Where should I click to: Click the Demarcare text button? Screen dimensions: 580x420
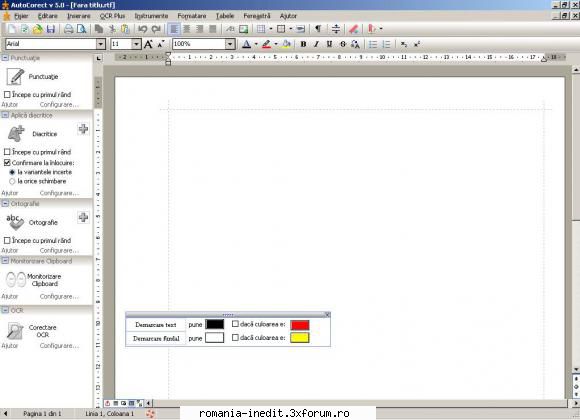point(156,325)
